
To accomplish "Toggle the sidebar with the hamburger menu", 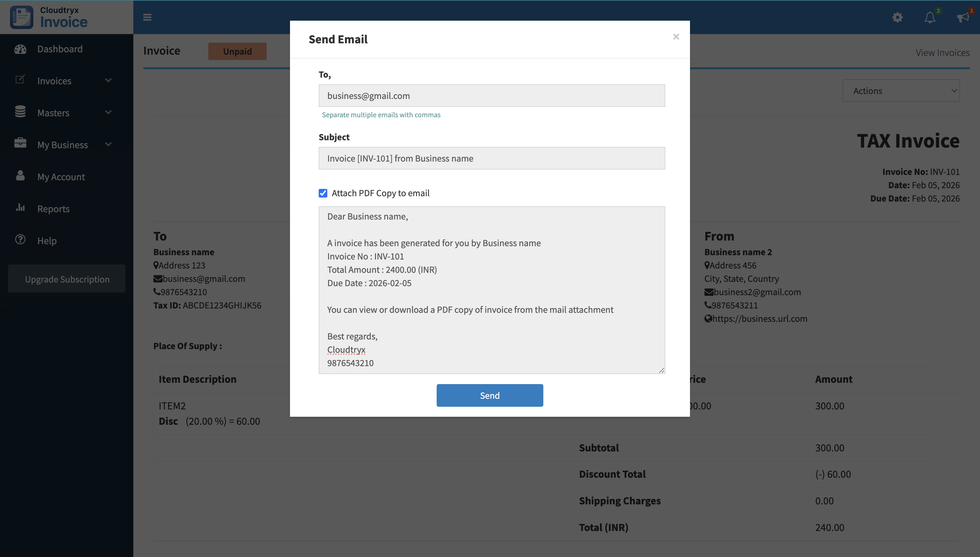I will pos(147,17).
